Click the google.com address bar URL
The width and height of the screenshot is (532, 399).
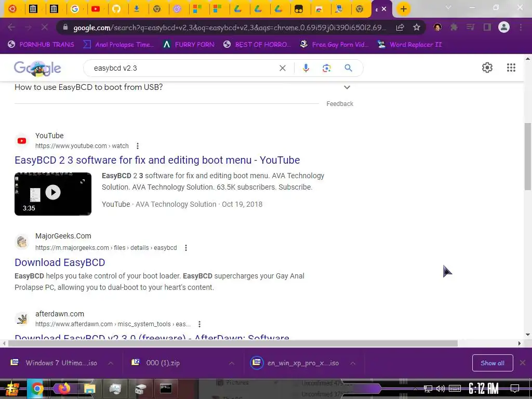pos(229,28)
